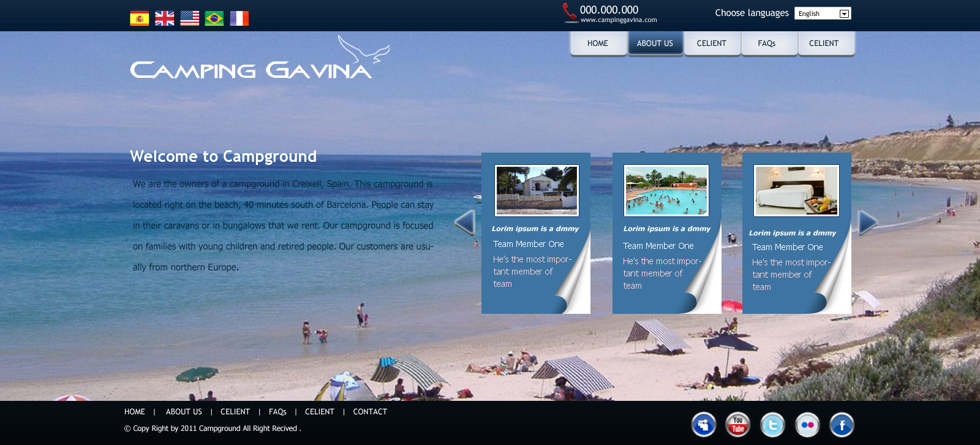
Task: Go to the previous carousel slide
Action: point(465,222)
